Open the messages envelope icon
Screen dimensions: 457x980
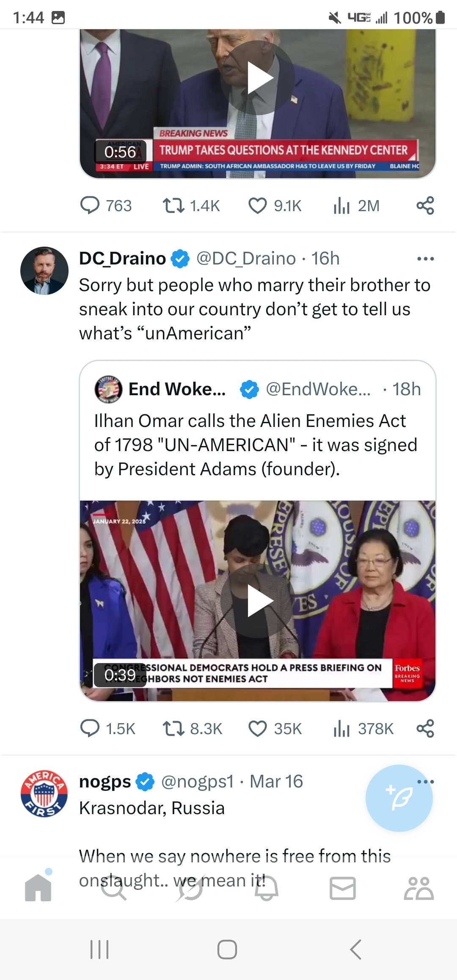click(x=342, y=888)
